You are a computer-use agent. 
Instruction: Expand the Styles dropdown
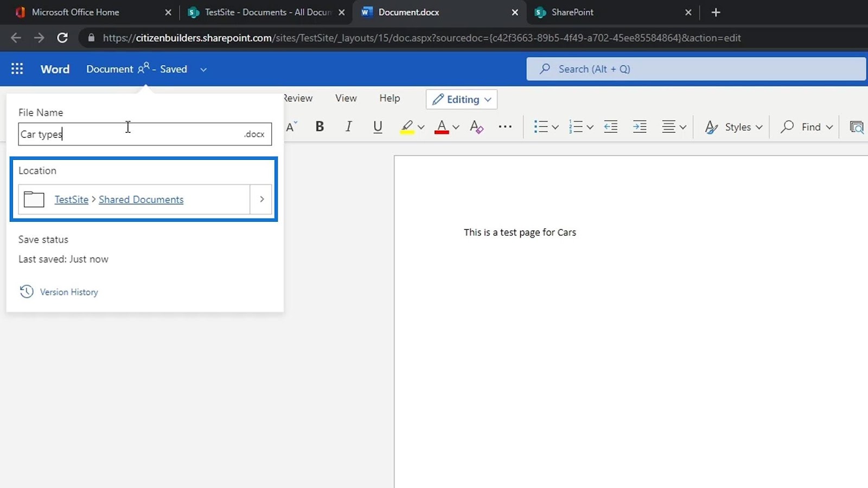[x=758, y=127]
